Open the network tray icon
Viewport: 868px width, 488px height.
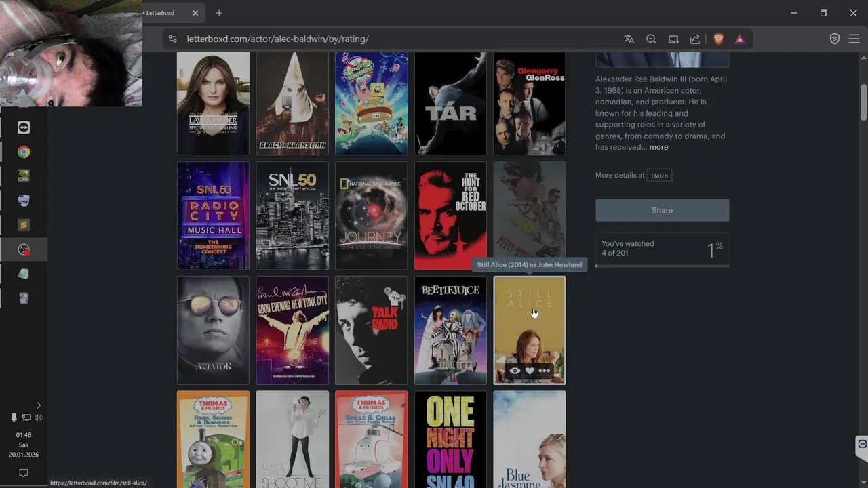click(26, 418)
